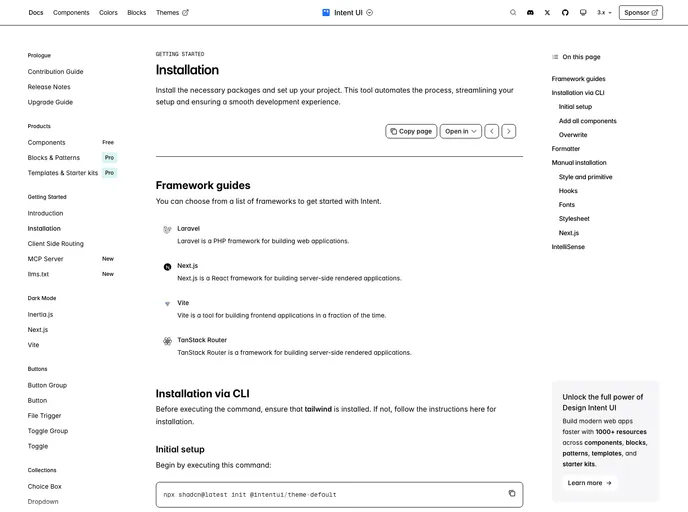Jump to Initial setup section
The width and height of the screenshot is (688, 512).
575,107
